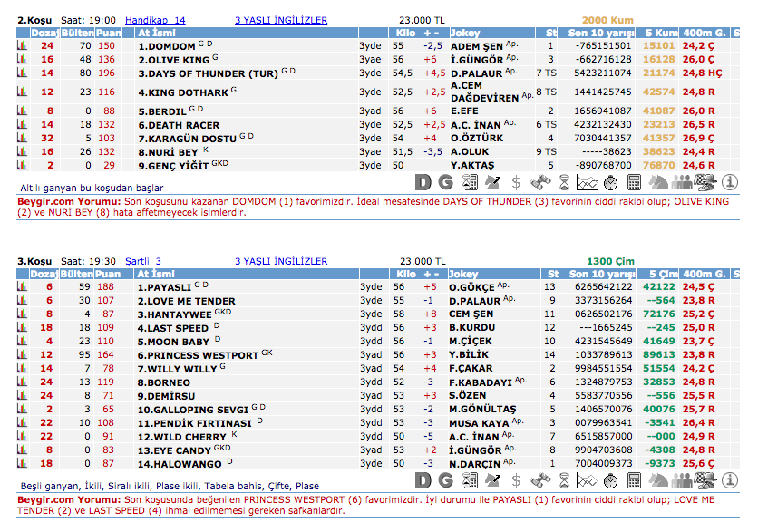758x532 pixels.
Task: Click the bar chart icon beside DOMDOM
Action: click(23, 45)
